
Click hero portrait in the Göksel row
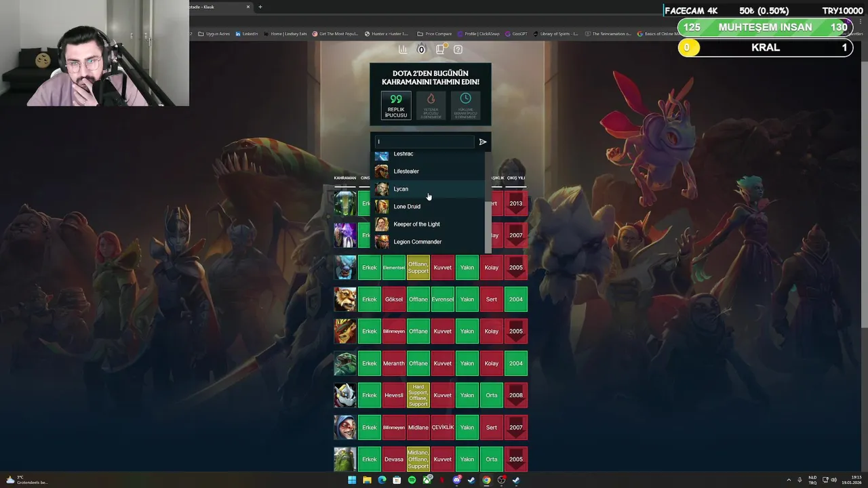(x=345, y=299)
